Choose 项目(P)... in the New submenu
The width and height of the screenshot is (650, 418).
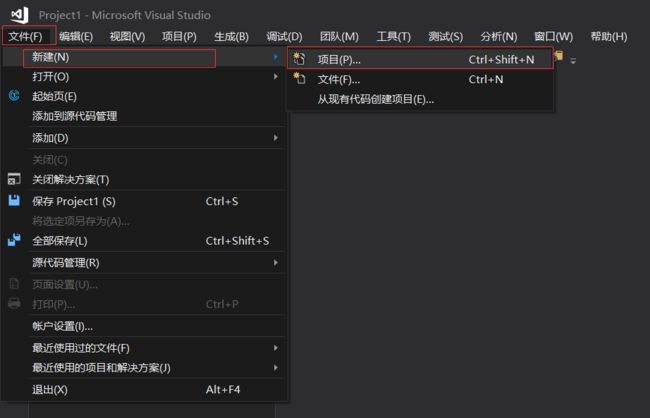pyautogui.click(x=420, y=59)
